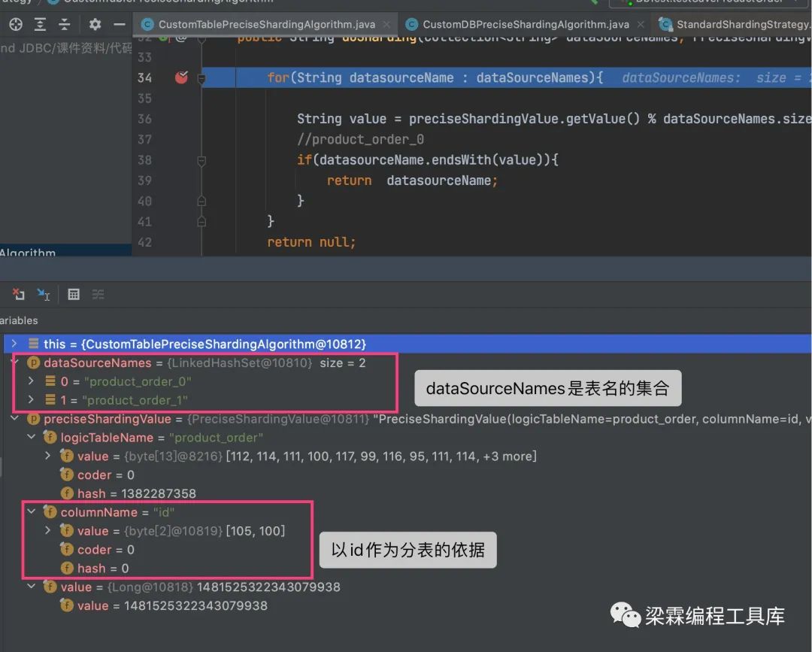Click the fold end marker at line 41
Image resolution: width=812 pixels, height=652 pixels.
pos(201,222)
